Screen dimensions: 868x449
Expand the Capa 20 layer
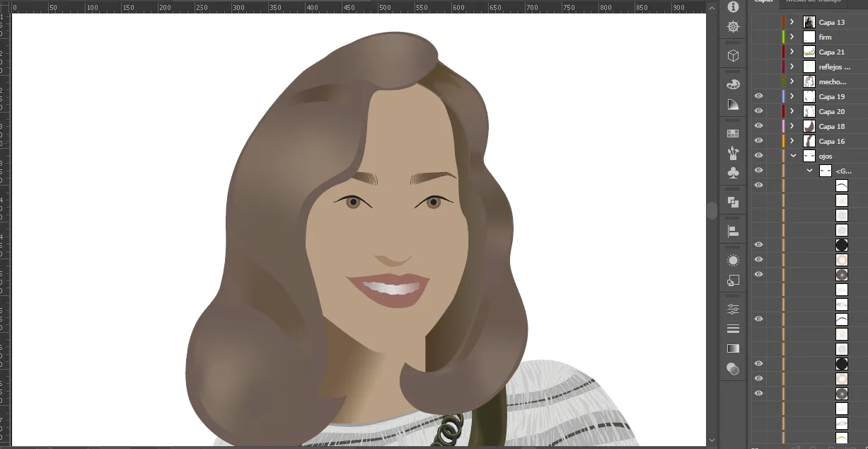(x=792, y=111)
